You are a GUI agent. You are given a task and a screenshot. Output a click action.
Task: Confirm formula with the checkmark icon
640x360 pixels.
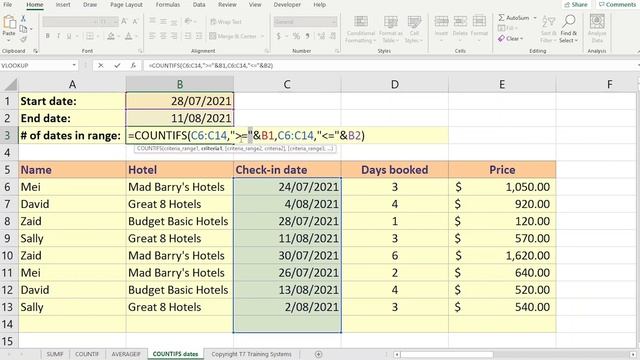click(117, 65)
